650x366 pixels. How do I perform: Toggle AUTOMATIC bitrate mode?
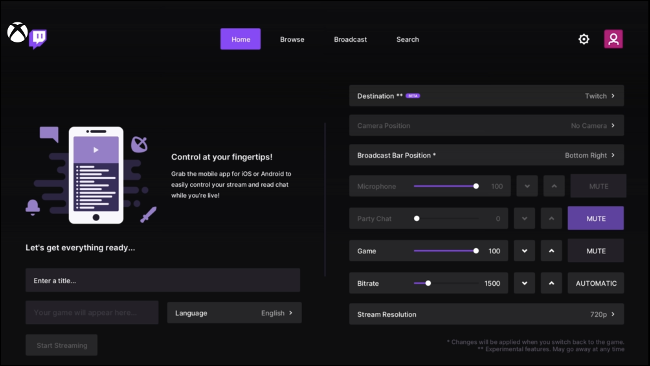[x=596, y=283]
